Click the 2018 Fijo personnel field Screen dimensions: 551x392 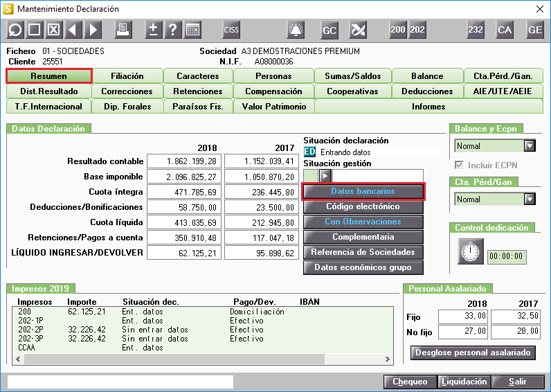[x=463, y=317]
